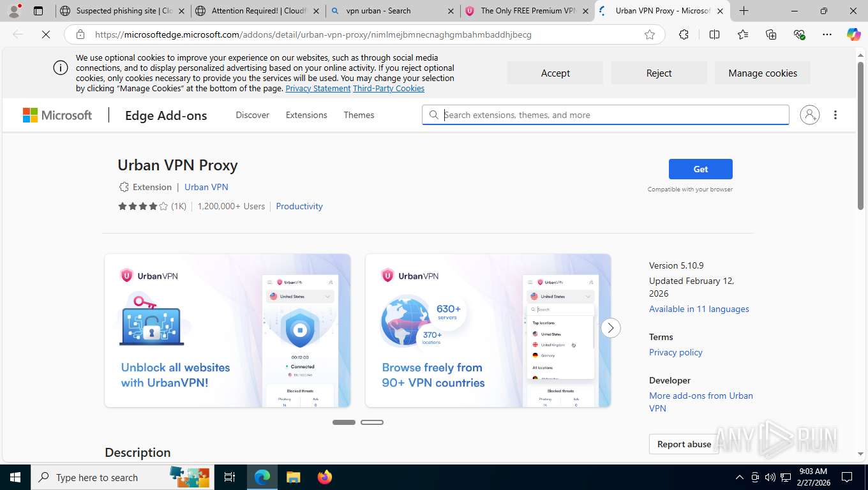The height and width of the screenshot is (490, 868).
Task: Open the Productivity category link
Action: point(299,206)
